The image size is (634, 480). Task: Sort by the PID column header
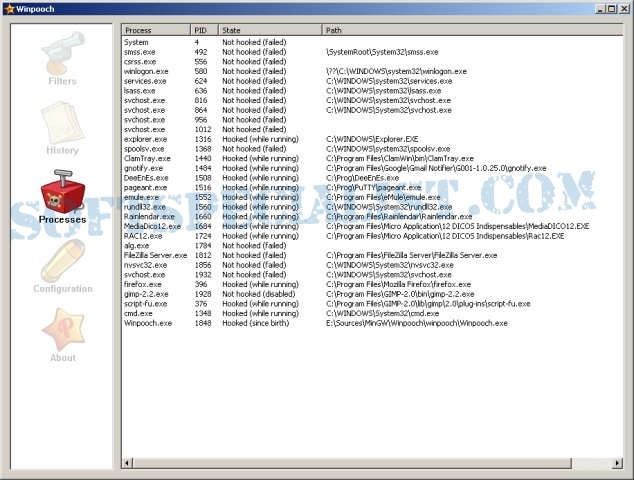point(205,30)
